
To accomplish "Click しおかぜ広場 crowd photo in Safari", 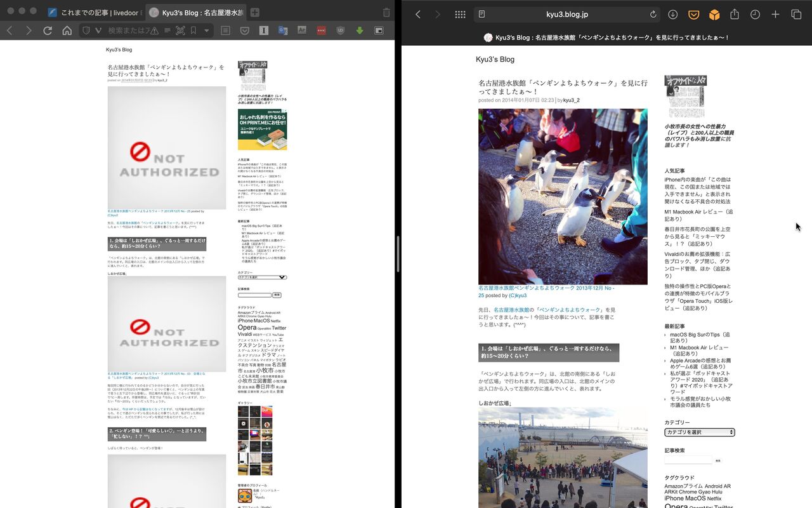I will point(563,457).
